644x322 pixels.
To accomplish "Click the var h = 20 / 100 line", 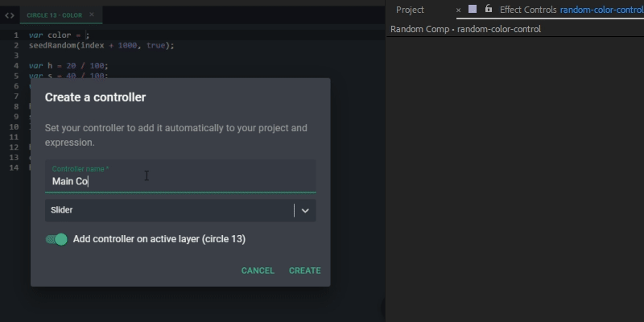I will [68, 65].
